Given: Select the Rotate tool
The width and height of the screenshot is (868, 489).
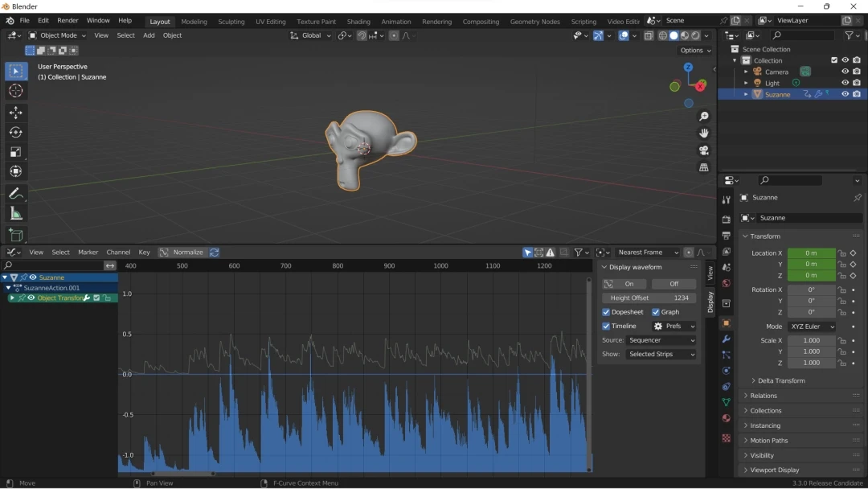Looking at the screenshot, I should pyautogui.click(x=15, y=132).
